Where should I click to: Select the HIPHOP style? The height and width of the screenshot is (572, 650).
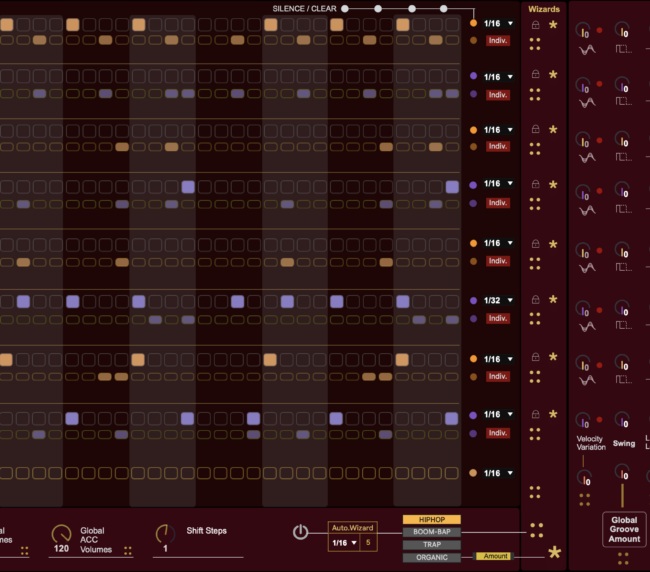[x=431, y=520]
